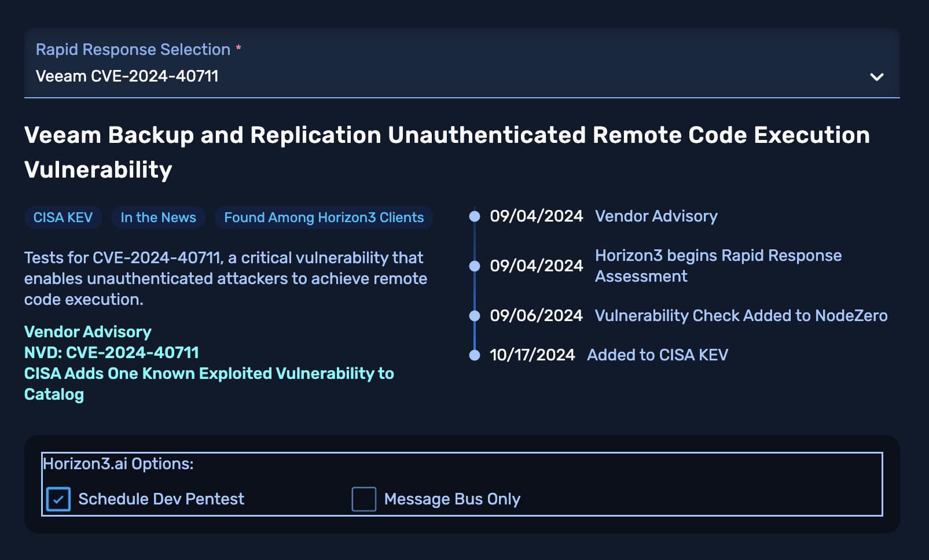Open the Vendor Advisory link in the description

point(88,331)
